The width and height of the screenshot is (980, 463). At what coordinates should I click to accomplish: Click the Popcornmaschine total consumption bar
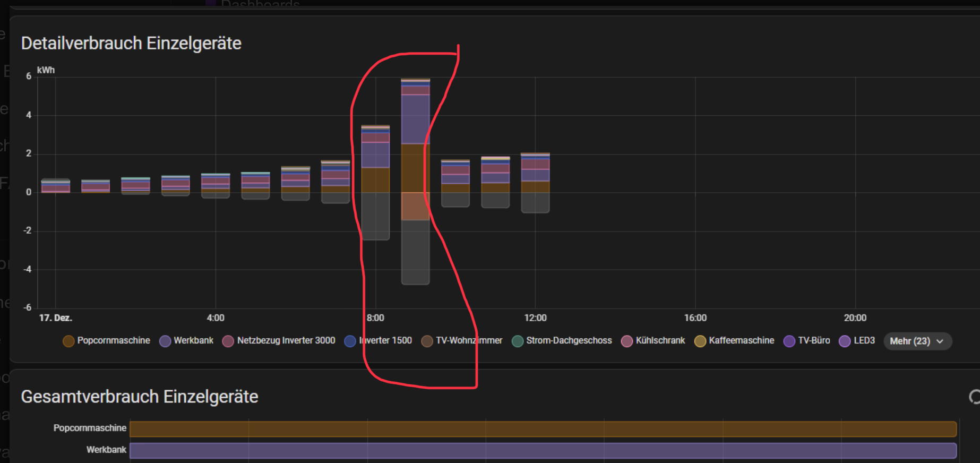pos(543,429)
